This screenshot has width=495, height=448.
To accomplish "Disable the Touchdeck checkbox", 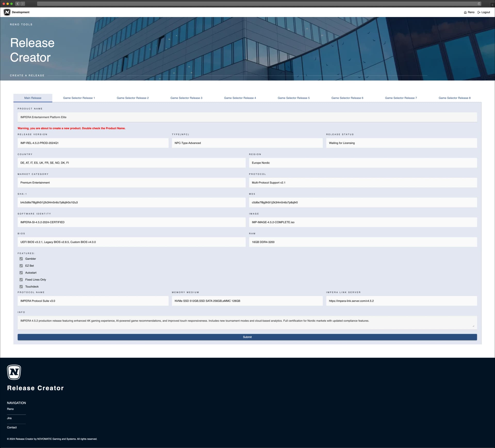I will [21, 287].
